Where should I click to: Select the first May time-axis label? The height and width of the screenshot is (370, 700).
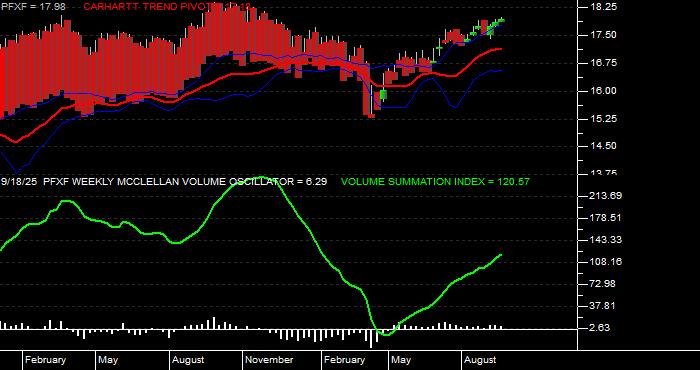(x=108, y=360)
